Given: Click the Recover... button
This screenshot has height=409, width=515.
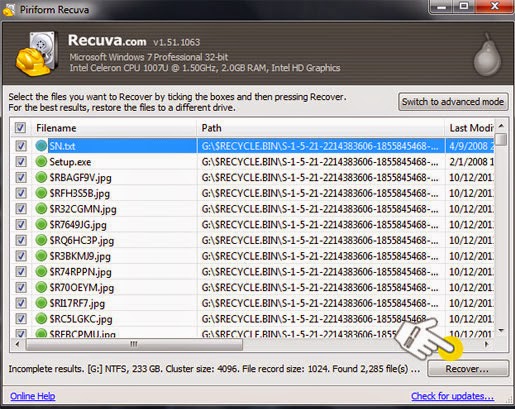Looking at the screenshot, I should (x=468, y=369).
